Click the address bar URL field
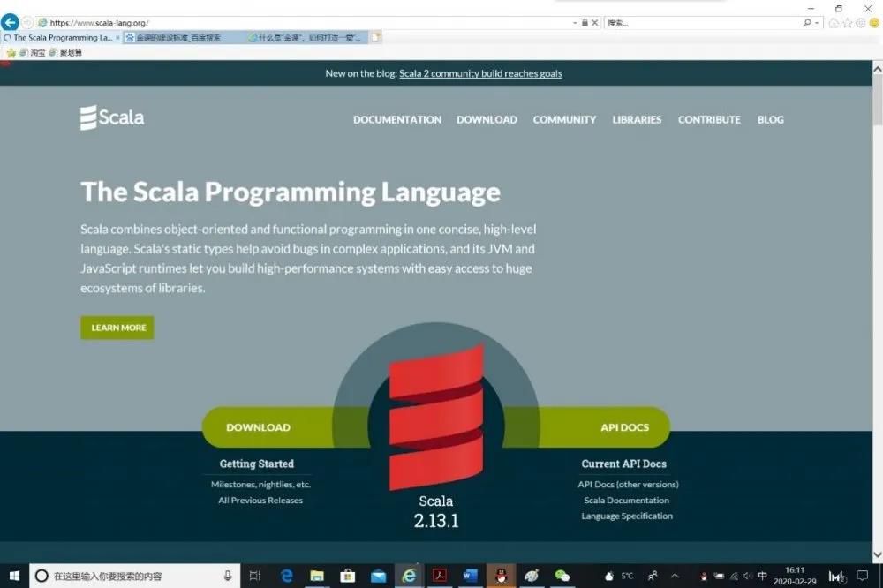Viewport: 883px width, 588px height. click(x=300, y=23)
